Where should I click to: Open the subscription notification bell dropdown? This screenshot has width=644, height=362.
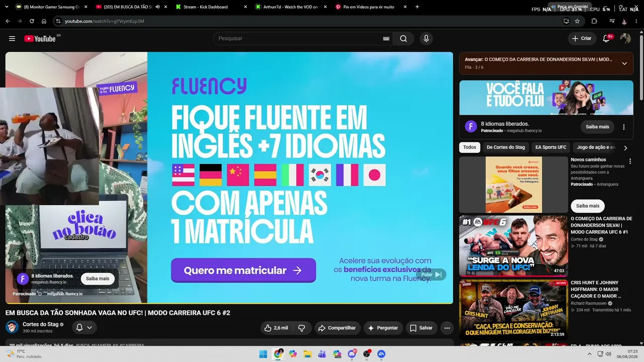click(x=84, y=327)
